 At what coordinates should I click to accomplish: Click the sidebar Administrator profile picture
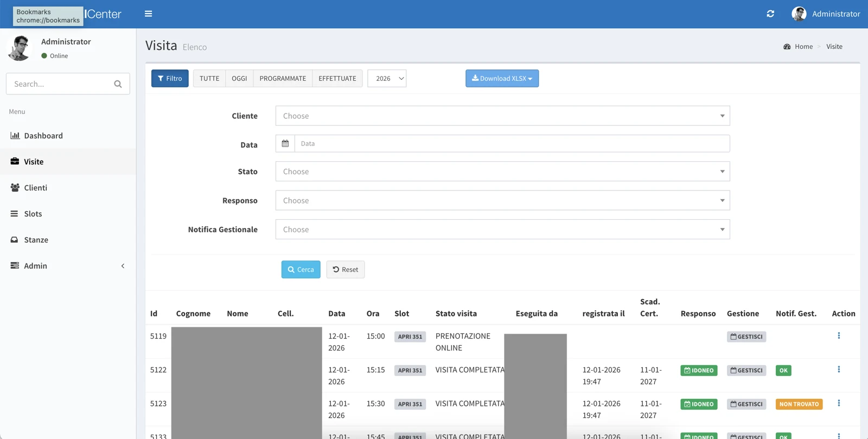click(x=20, y=48)
